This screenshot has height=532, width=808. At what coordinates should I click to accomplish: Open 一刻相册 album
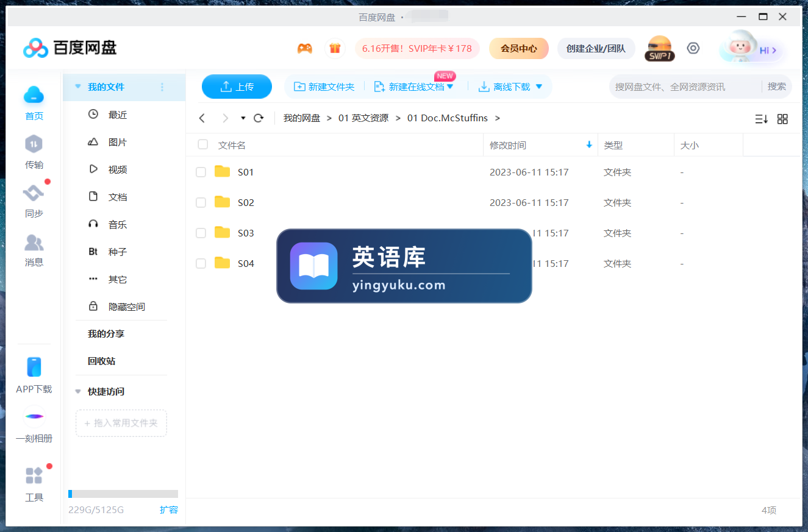click(34, 425)
